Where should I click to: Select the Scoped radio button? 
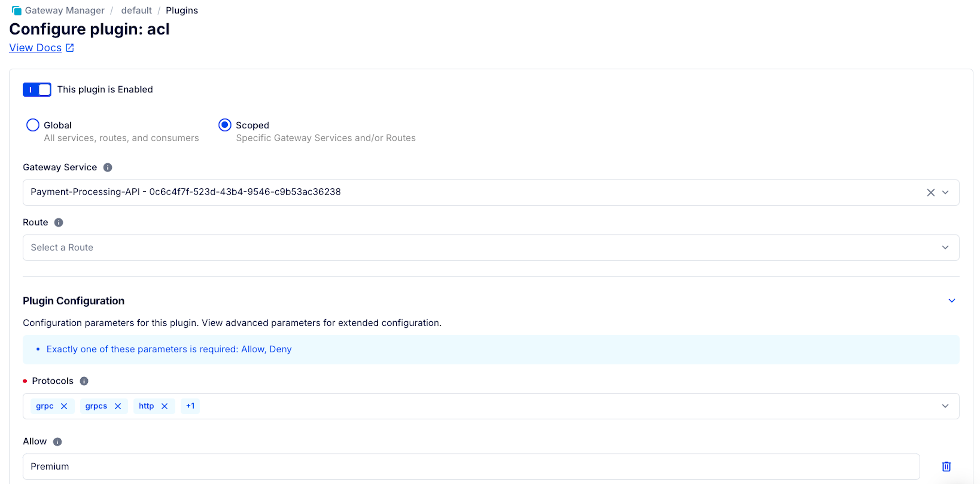coord(225,125)
